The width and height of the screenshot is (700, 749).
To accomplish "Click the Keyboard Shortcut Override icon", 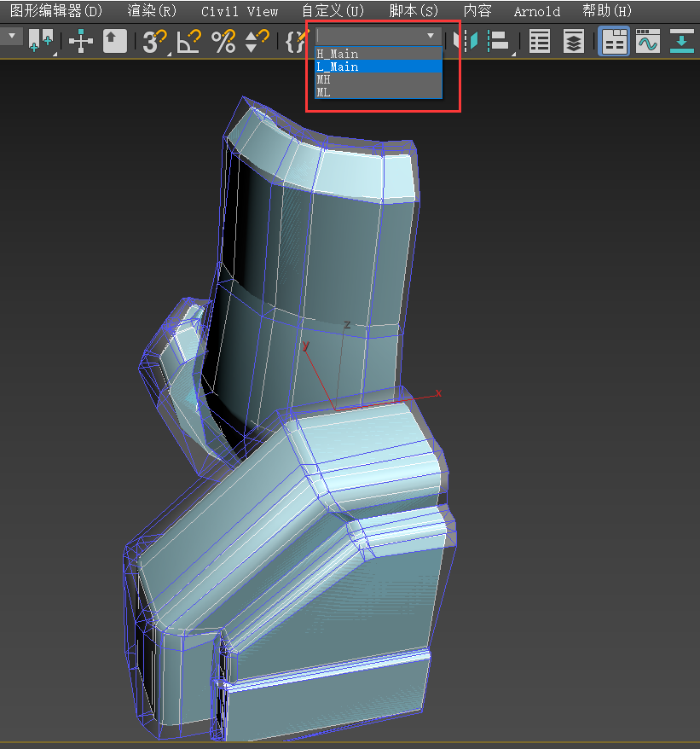I will [115, 40].
